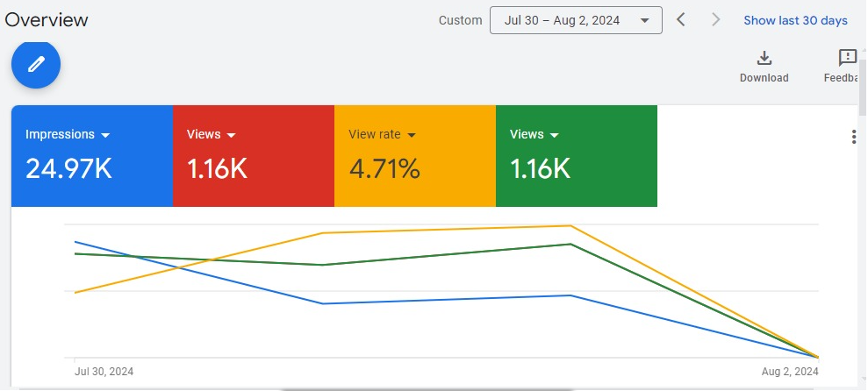Expand the Impressions metric dropdown

(x=105, y=135)
